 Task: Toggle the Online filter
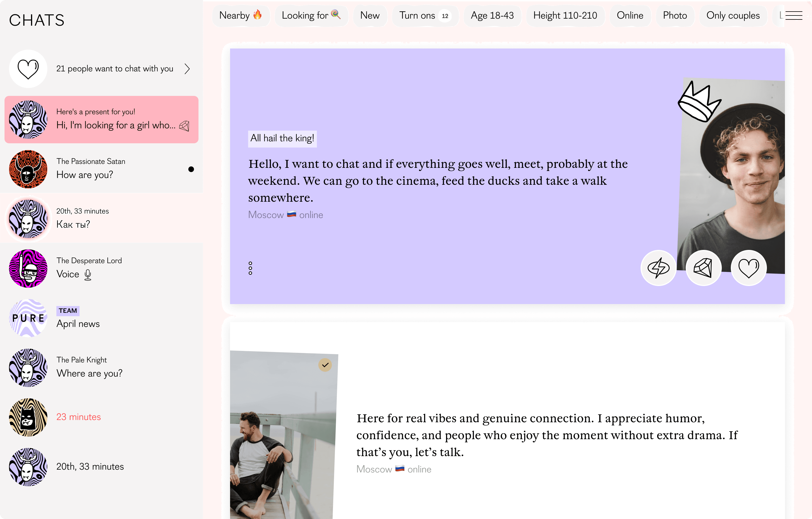click(x=630, y=16)
